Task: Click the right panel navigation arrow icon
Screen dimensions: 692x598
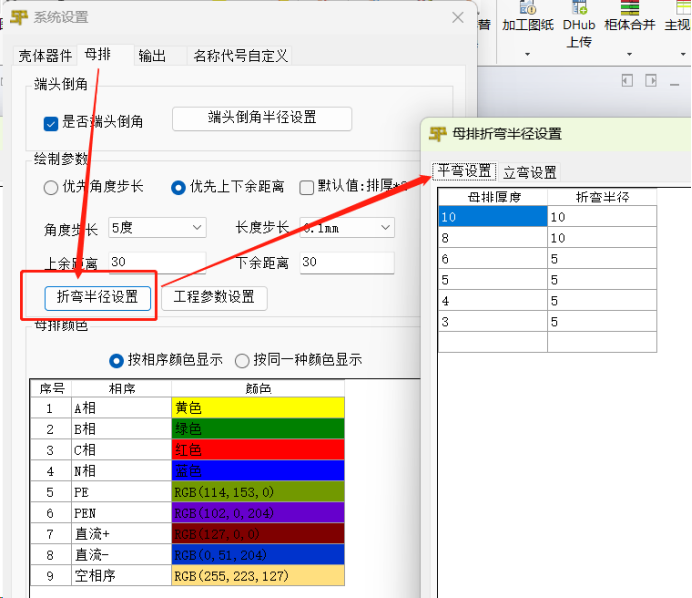Action: click(651, 81)
